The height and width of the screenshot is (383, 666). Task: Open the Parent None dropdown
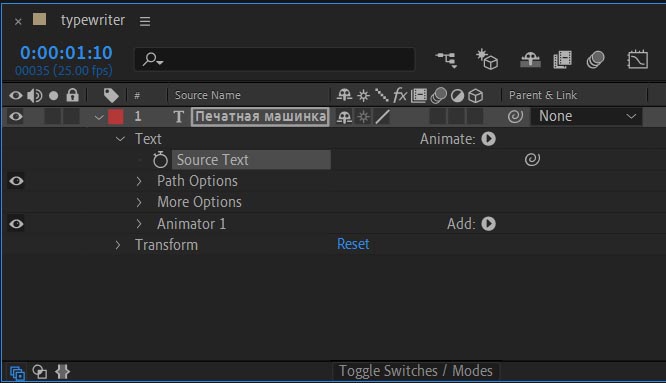click(586, 116)
